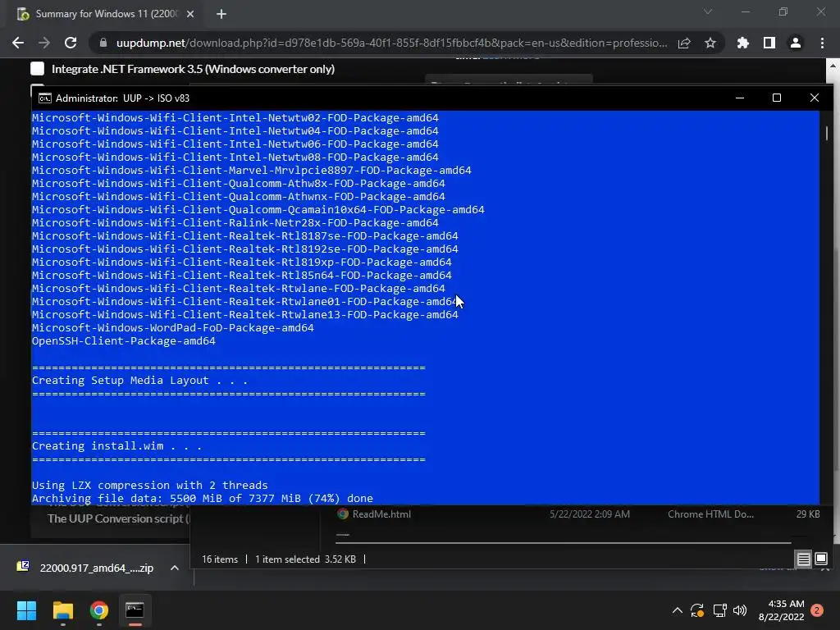Share this page via share icon
Viewport: 840px width, 630px height.
tap(684, 43)
